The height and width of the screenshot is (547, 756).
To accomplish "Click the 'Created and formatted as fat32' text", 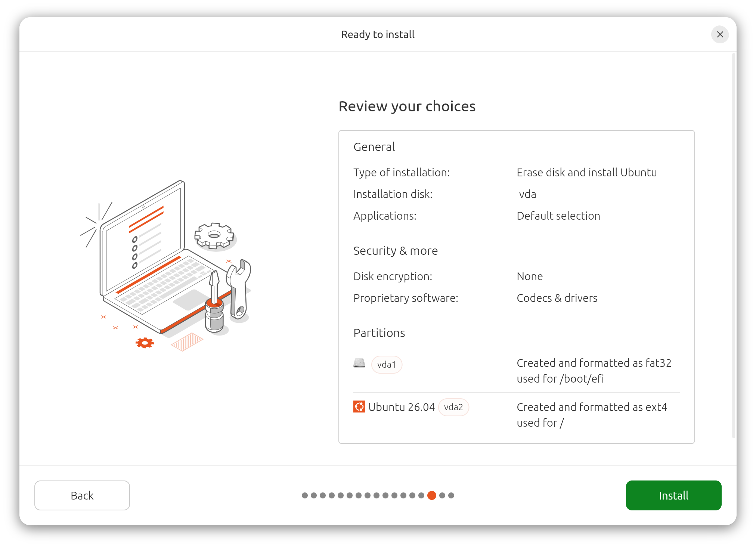I will tap(594, 363).
